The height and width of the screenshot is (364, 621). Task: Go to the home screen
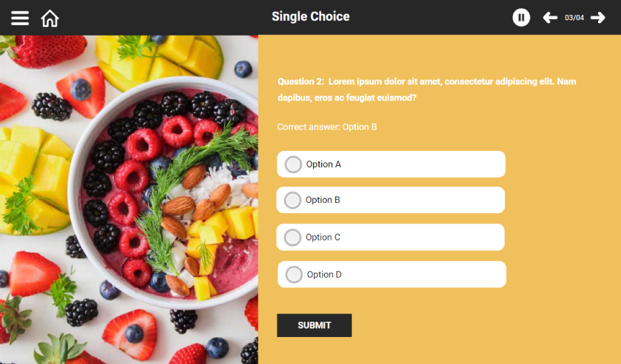click(x=50, y=18)
